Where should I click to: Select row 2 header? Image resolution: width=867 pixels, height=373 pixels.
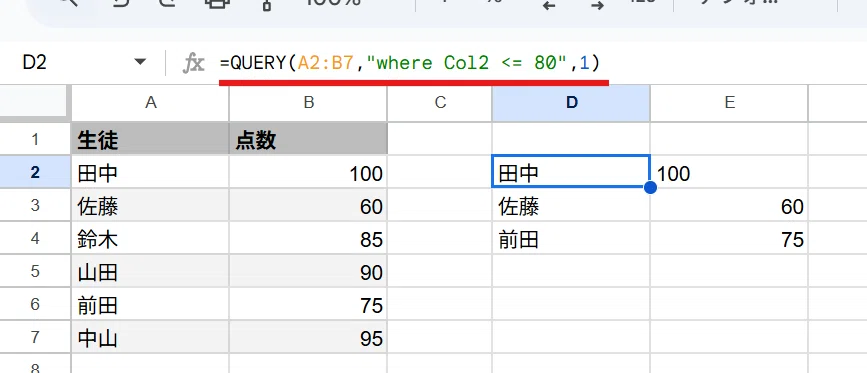35,172
